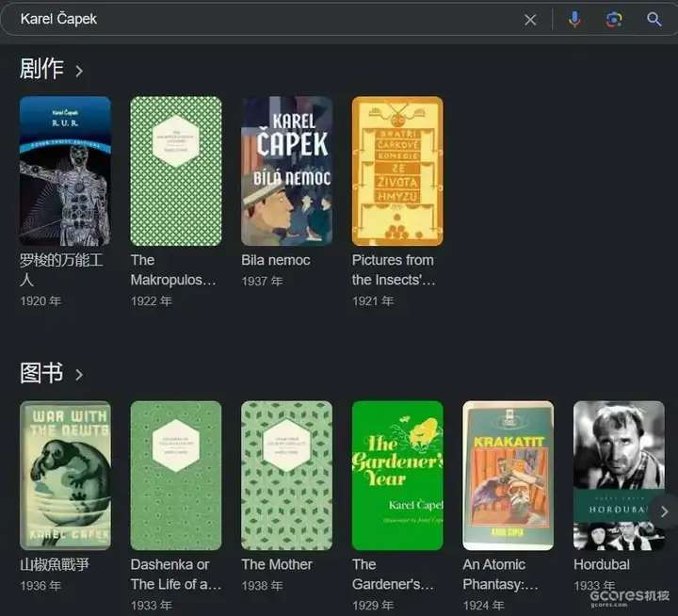Open the Dashenka green book cover
The image size is (678, 616).
(176, 476)
